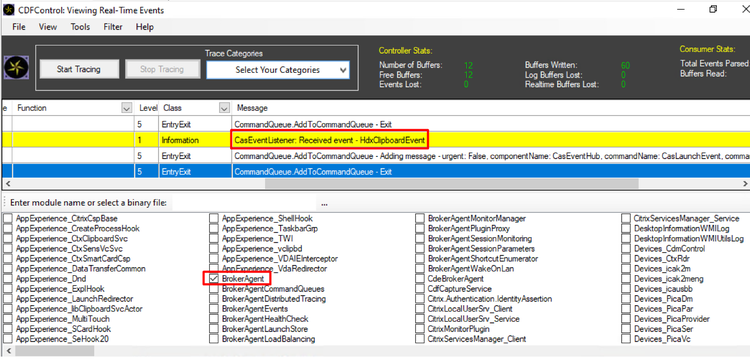
Task: Open the File menu
Action: 19,27
